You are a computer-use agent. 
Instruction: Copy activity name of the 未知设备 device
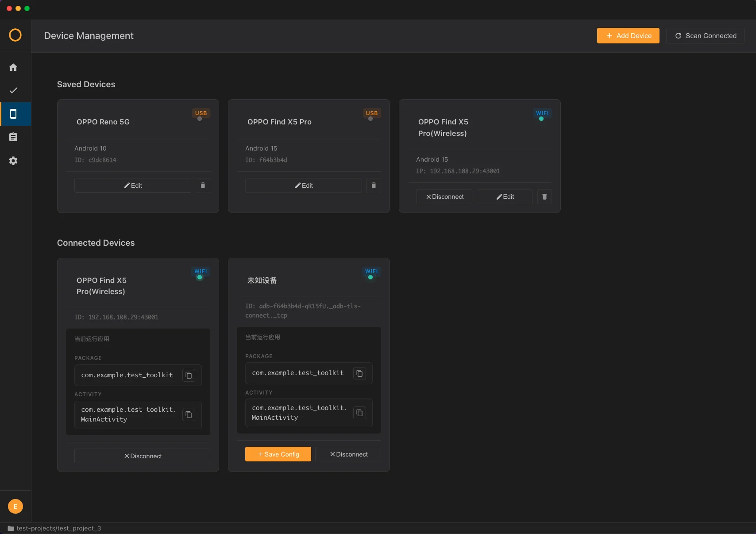click(359, 413)
